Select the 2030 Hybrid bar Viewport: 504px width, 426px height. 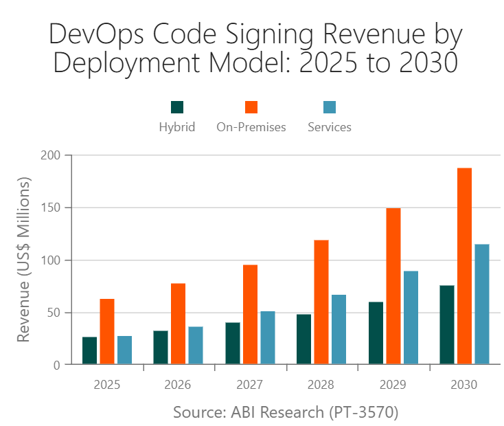click(x=447, y=324)
